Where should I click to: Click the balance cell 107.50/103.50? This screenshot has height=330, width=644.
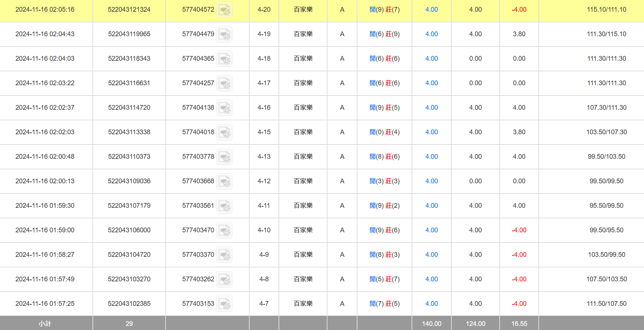(606, 279)
